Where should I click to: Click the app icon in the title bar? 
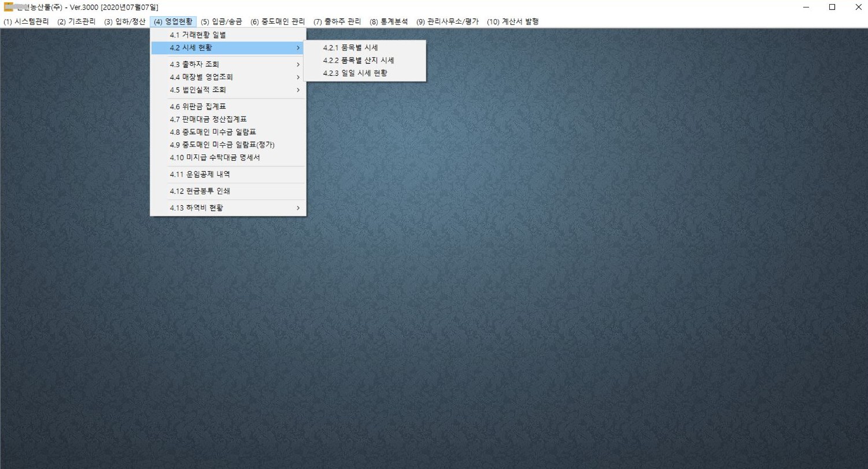(8, 7)
